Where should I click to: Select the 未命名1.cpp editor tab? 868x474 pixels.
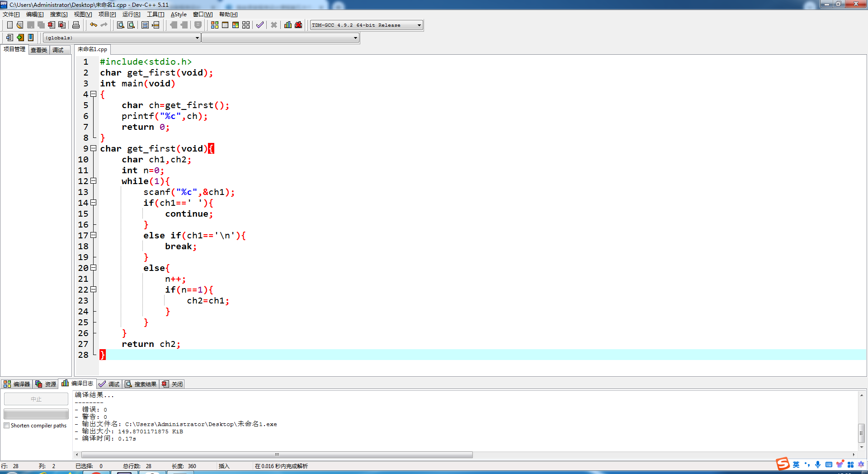pyautogui.click(x=92, y=49)
